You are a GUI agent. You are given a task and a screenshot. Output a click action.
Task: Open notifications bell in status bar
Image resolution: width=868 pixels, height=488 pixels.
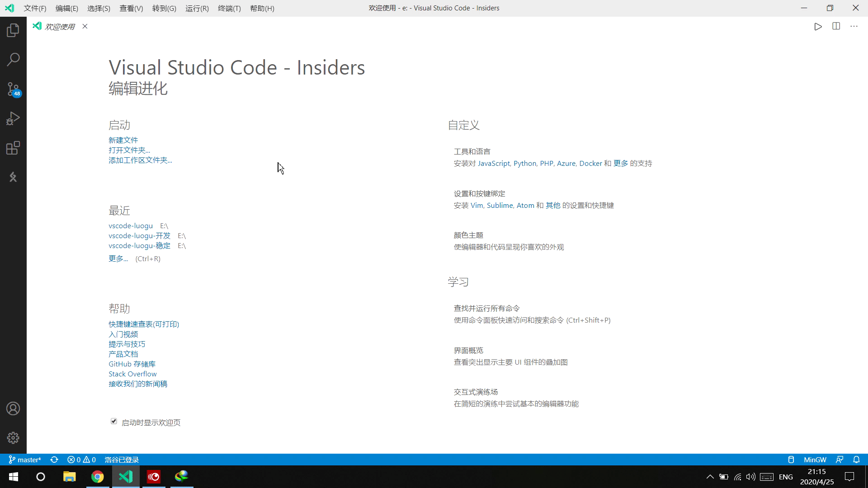tap(856, 460)
